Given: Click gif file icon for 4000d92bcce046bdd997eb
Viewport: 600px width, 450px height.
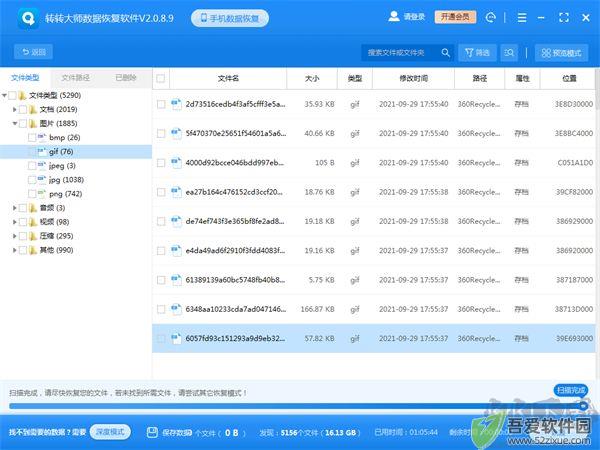Looking at the screenshot, I should [176, 163].
